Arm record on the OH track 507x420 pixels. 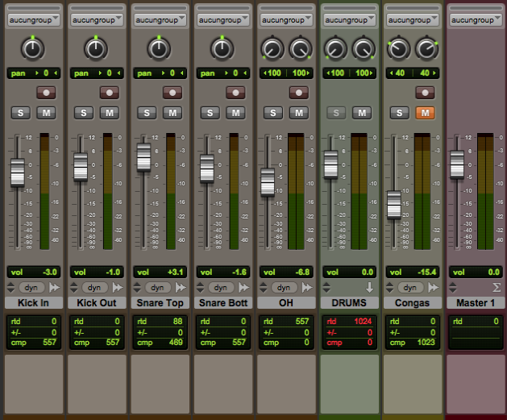(299, 93)
